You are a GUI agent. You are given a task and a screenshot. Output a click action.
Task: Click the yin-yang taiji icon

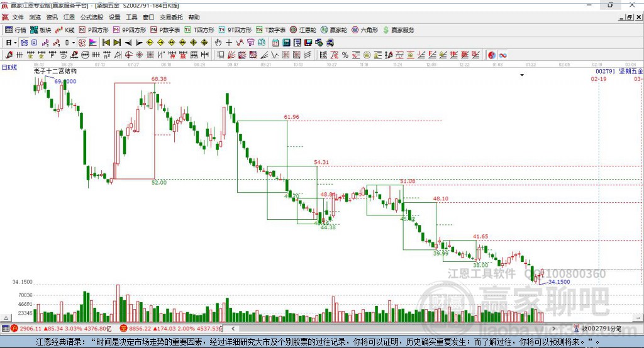click(492, 55)
